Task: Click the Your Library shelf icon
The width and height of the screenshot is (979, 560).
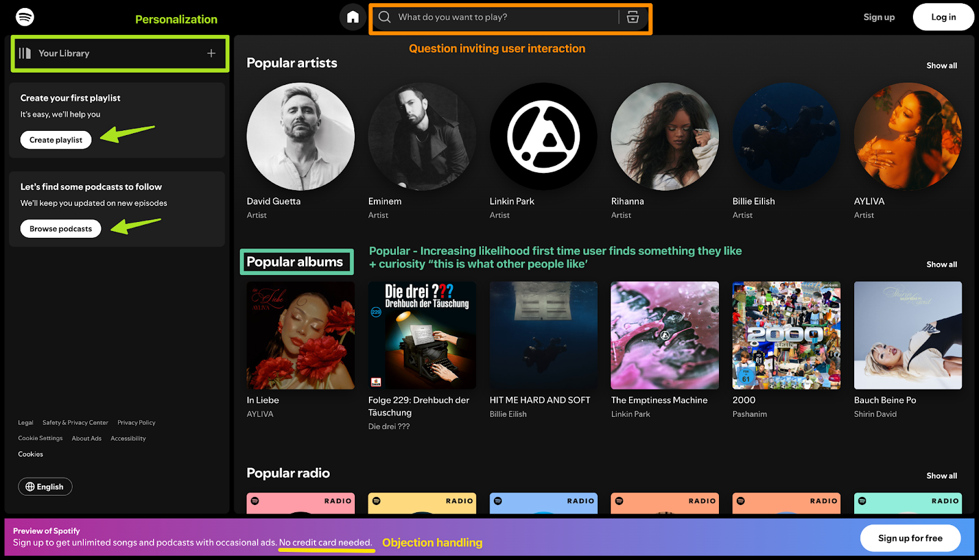Action: click(x=26, y=53)
